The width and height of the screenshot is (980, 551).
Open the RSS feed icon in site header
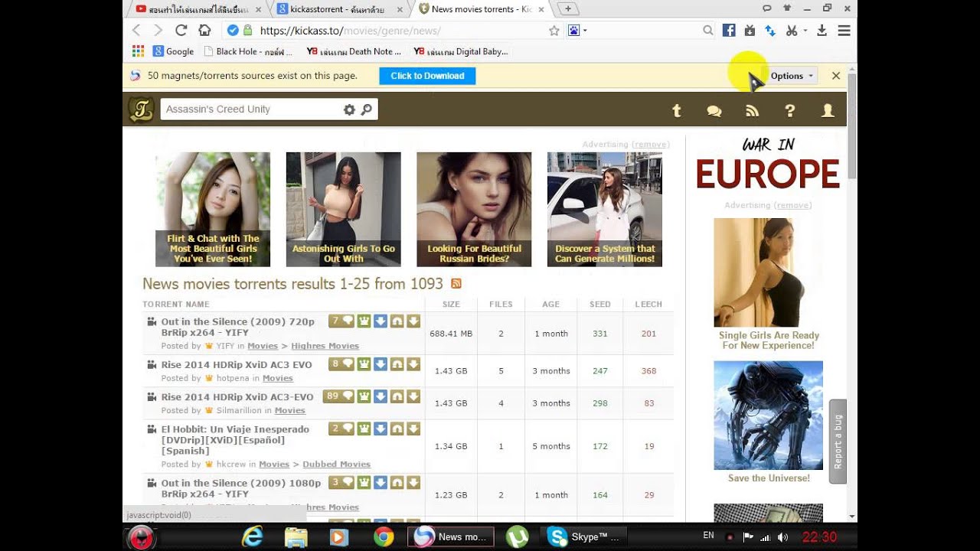752,111
